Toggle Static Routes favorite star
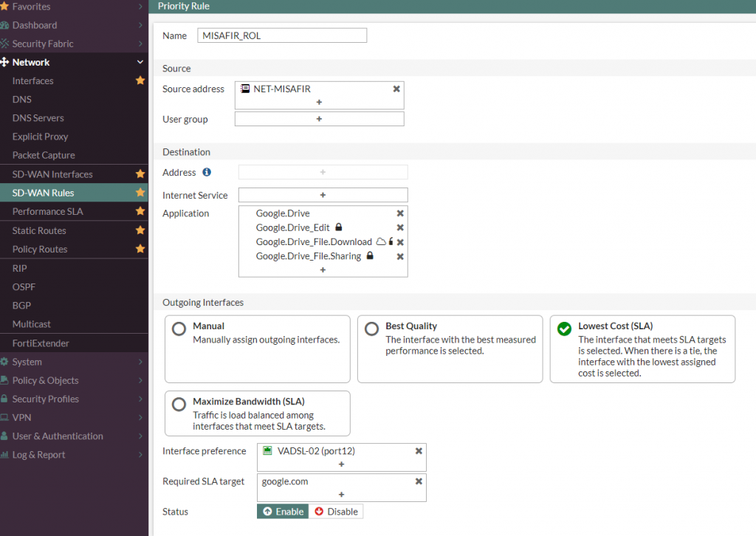Viewport: 756px width, 536px height. (x=140, y=230)
